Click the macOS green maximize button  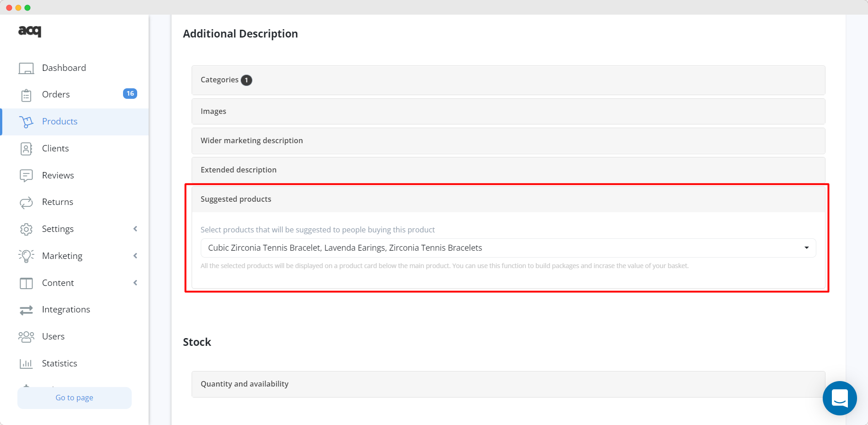[x=27, y=8]
